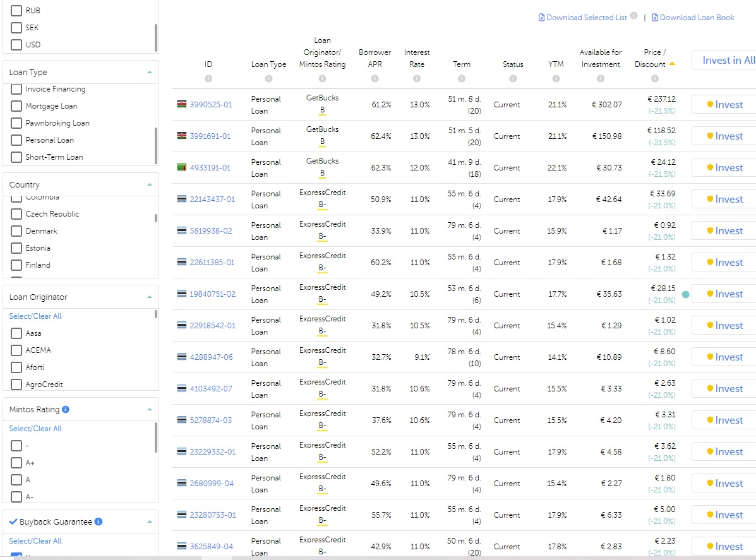This screenshot has height=560, width=756.
Task: Check the Finland country checkbox
Action: (x=16, y=265)
